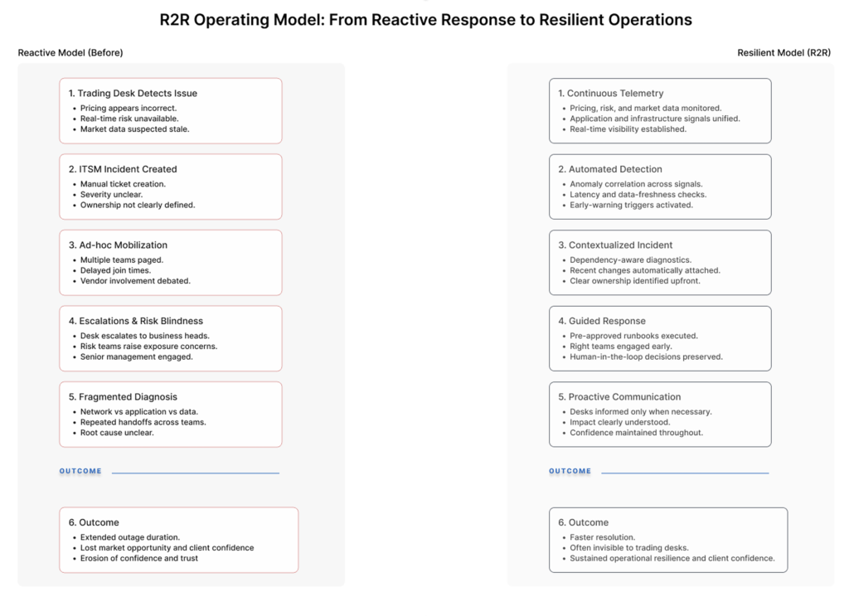Open the 'Fragmented Diagnosis' card
Image resolution: width=849 pixels, height=616 pixels.
tap(170, 414)
